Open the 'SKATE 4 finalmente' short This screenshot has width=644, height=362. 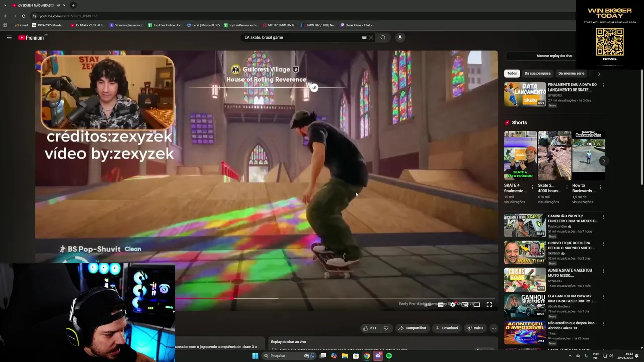520,155
